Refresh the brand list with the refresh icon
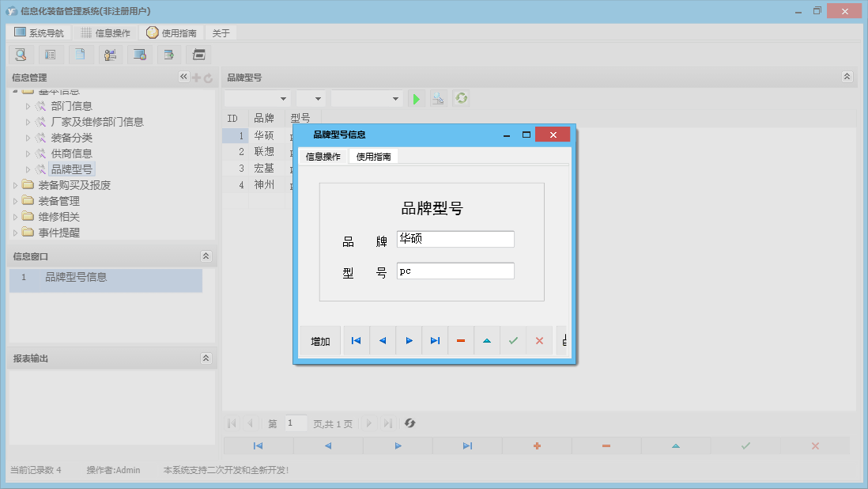This screenshot has width=868, height=489. point(461,98)
